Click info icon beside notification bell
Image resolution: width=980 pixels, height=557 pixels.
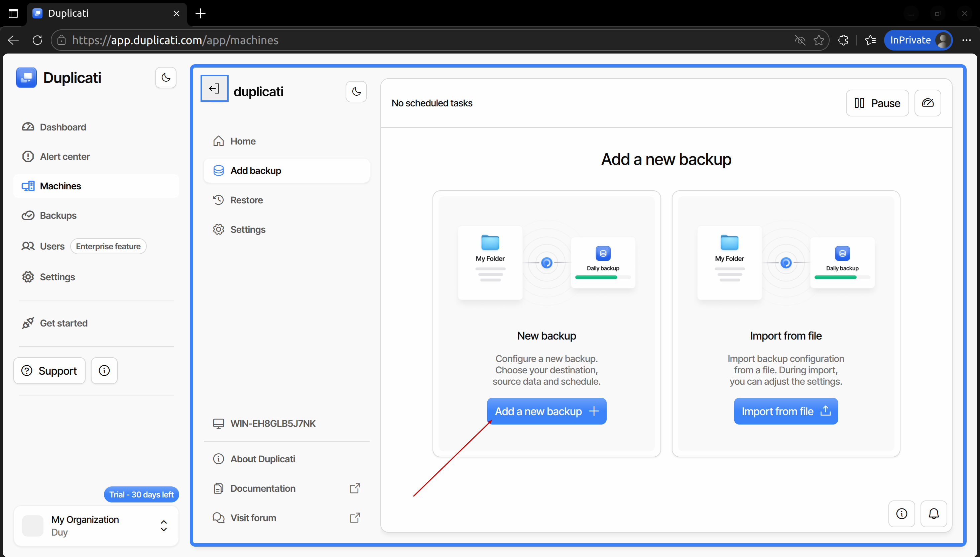click(901, 514)
